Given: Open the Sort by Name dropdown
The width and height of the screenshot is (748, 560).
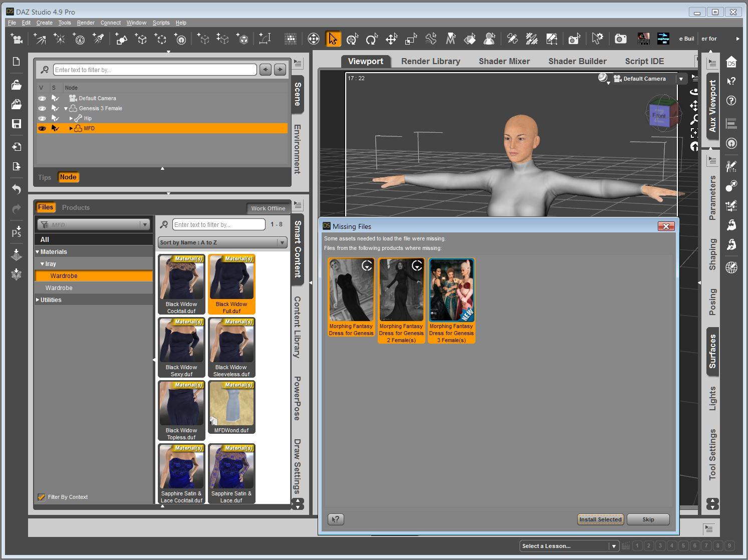Looking at the screenshot, I should pos(222,242).
